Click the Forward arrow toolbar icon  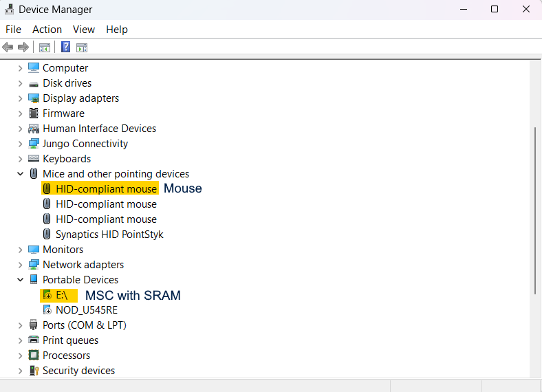tap(23, 47)
